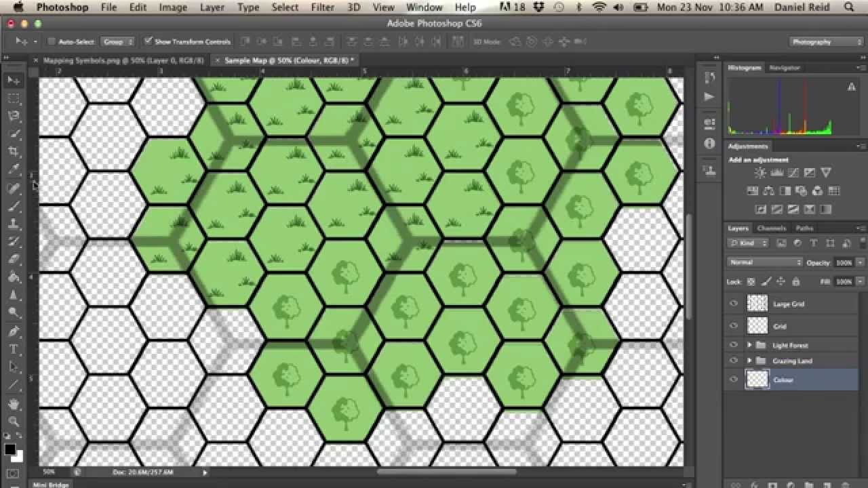Click the foreground color swatch
This screenshot has width=868, height=488.
pyautogui.click(x=10, y=449)
